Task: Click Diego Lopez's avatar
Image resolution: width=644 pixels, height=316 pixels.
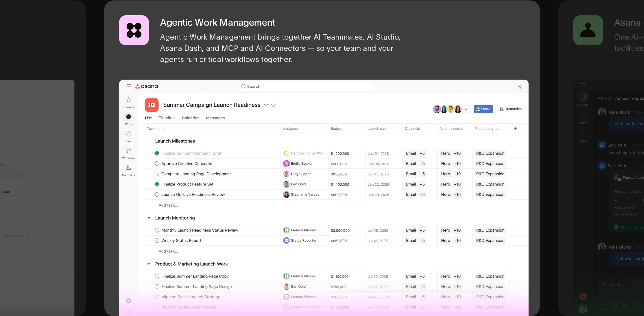Action: 286,174
